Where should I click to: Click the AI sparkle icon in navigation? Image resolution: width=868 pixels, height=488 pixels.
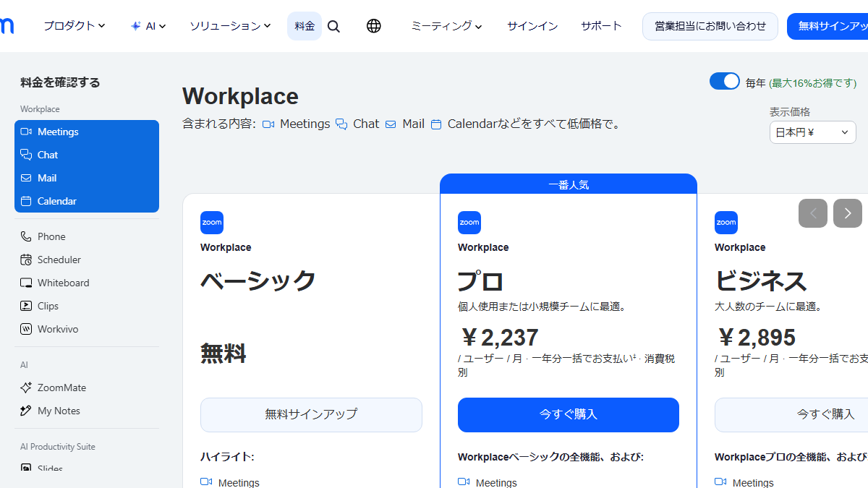click(x=135, y=26)
